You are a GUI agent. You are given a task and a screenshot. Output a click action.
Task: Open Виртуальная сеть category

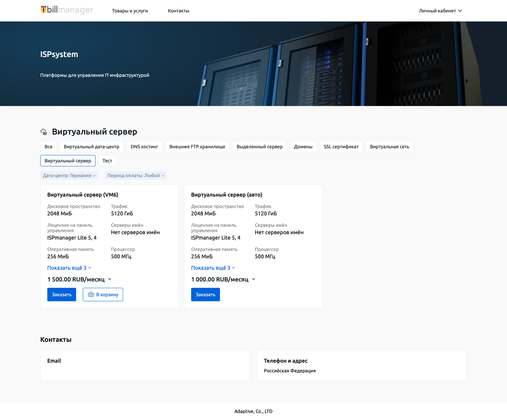tap(389, 147)
